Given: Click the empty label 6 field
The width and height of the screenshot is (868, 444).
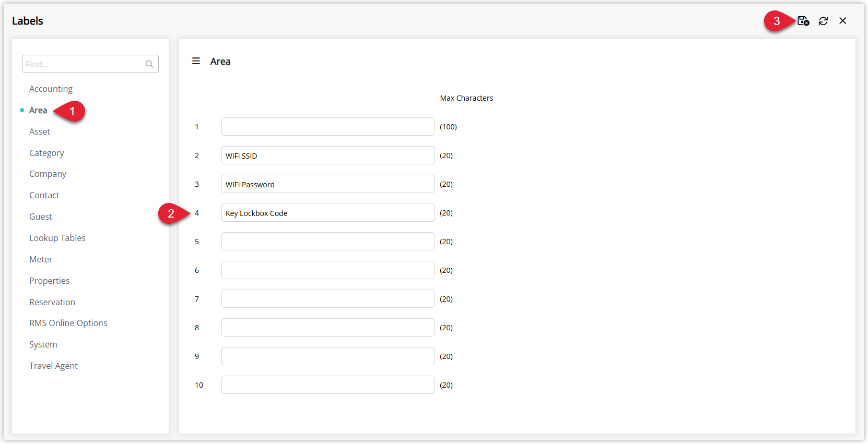Looking at the screenshot, I should (x=328, y=270).
